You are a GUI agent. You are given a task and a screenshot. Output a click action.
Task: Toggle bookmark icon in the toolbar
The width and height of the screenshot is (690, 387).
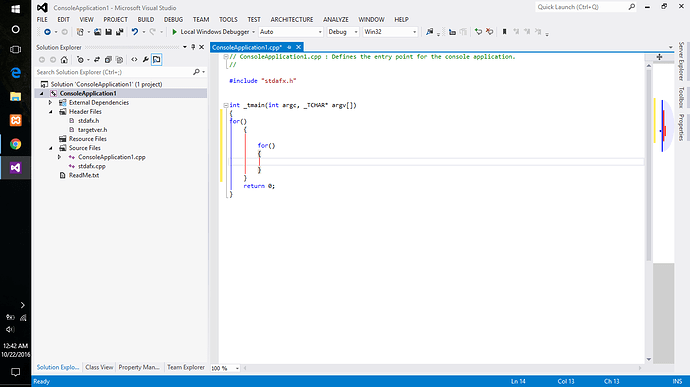pos(504,32)
